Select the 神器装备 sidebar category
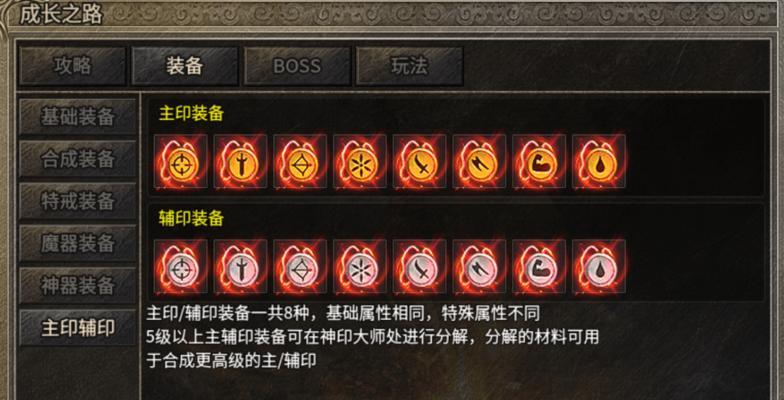This screenshot has height=400, width=784. click(x=78, y=286)
